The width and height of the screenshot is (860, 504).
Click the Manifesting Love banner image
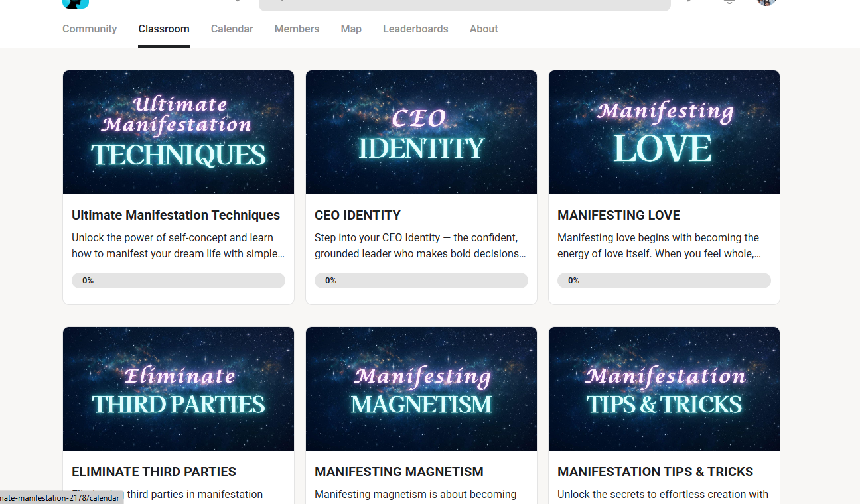tap(664, 132)
